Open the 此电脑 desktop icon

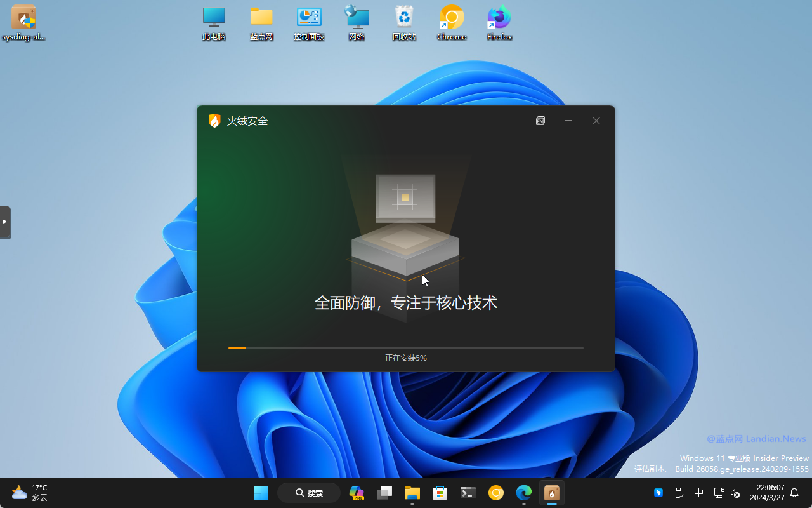pos(214,22)
